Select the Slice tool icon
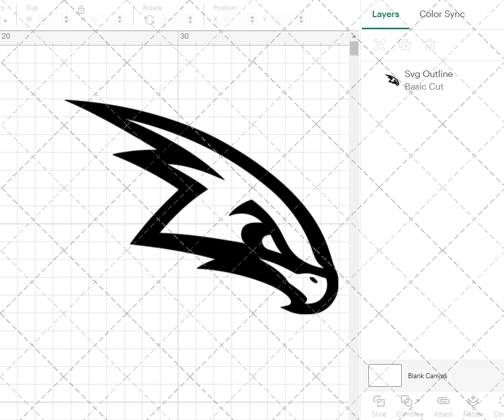504x420 pixels. tap(379, 400)
